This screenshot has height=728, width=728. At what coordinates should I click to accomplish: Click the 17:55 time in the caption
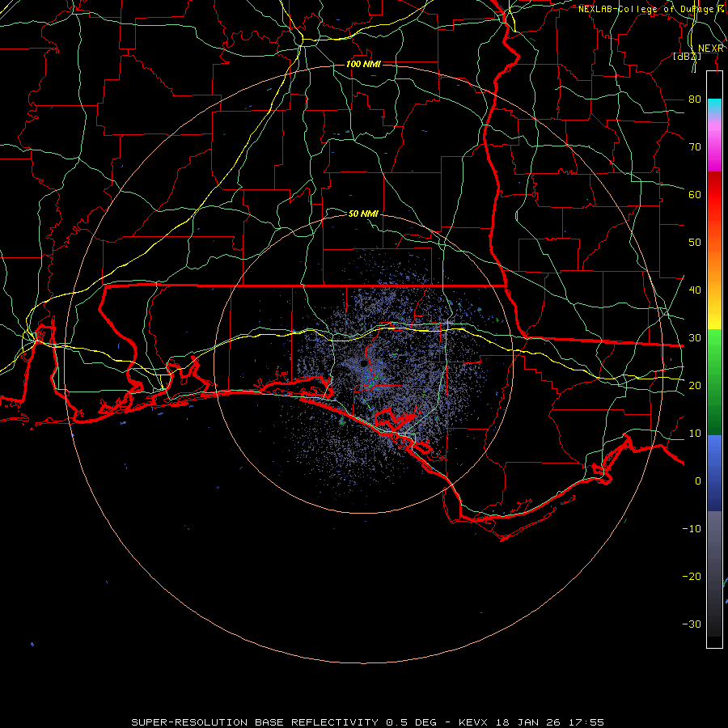click(586, 722)
